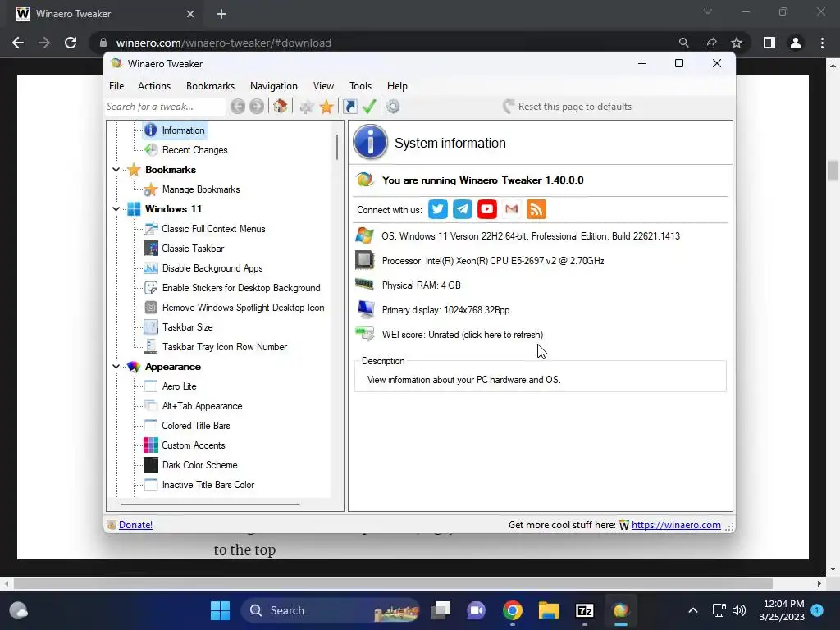Viewport: 840px width, 630px height.
Task: Open the File menu
Action: tap(116, 85)
